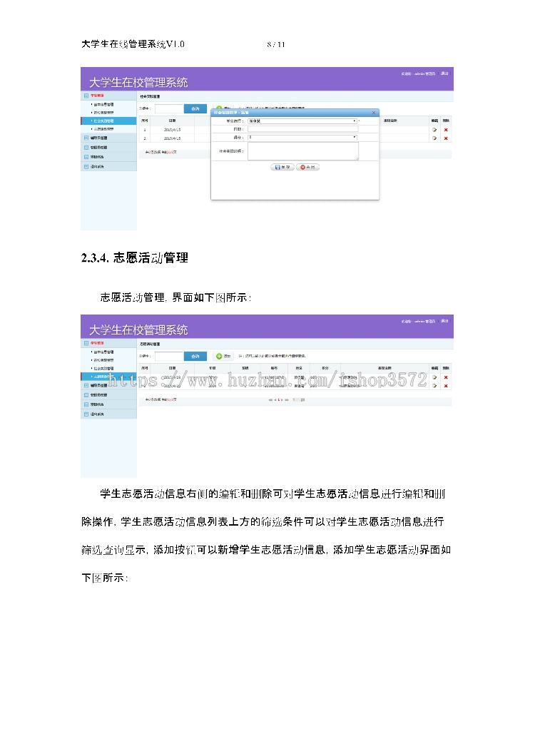The height and width of the screenshot is (756, 535).
Task: Select highlighted 志愿活动管理 sidebar item
Action: [109, 377]
